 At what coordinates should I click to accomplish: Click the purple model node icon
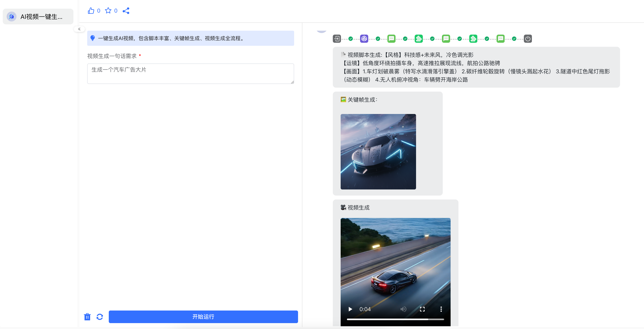[364, 39]
